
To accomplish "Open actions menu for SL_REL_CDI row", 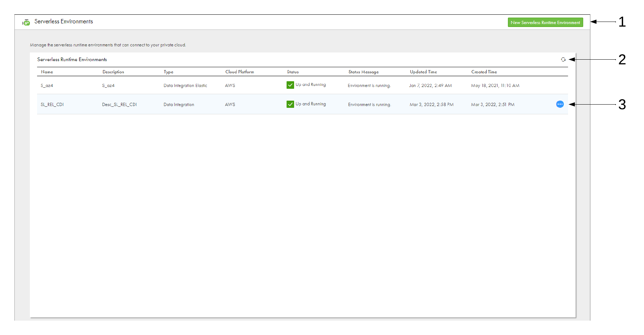I will click(560, 104).
